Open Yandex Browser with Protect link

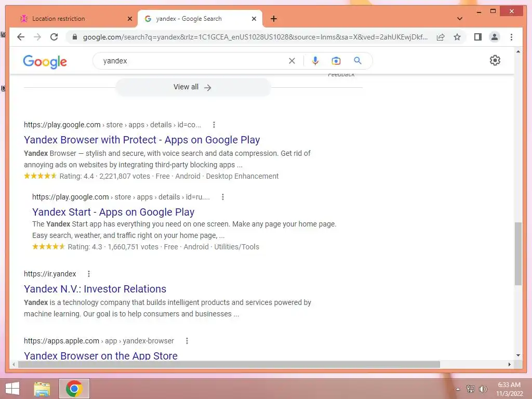pyautogui.click(x=142, y=140)
